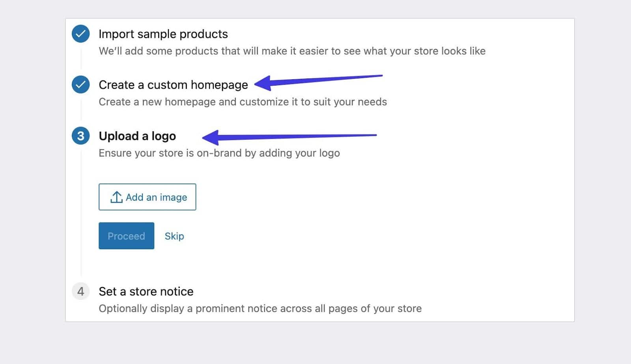
Task: Select the Upload a logo step heading
Action: 137,136
